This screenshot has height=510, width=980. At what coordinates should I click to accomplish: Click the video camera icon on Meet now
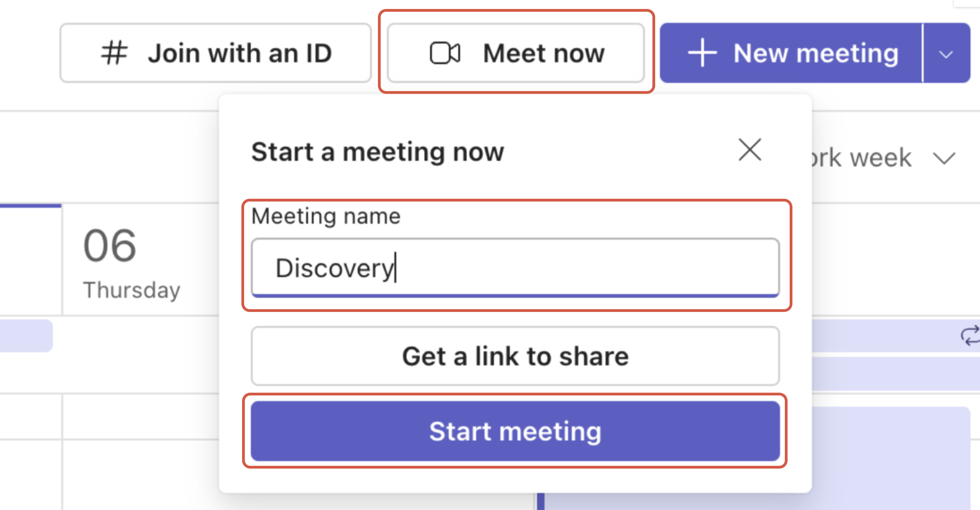point(445,53)
